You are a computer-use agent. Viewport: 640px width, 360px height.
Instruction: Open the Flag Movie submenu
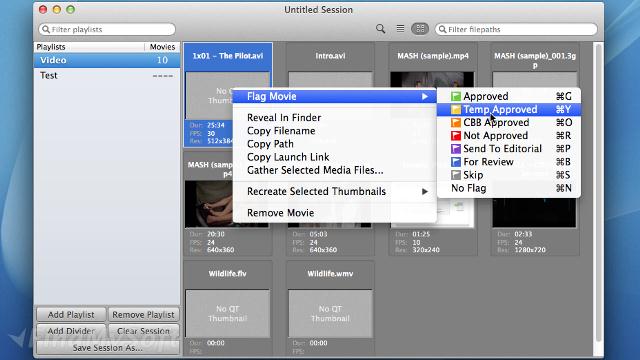(334, 96)
